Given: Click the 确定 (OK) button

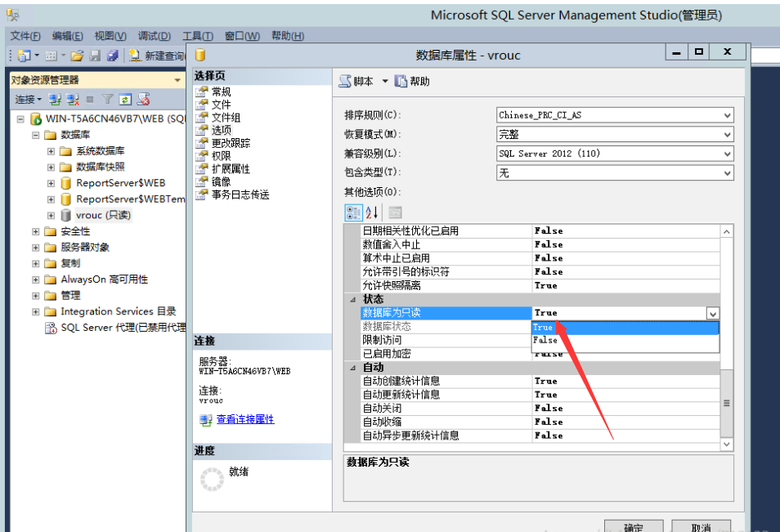Looking at the screenshot, I should coord(634,526).
